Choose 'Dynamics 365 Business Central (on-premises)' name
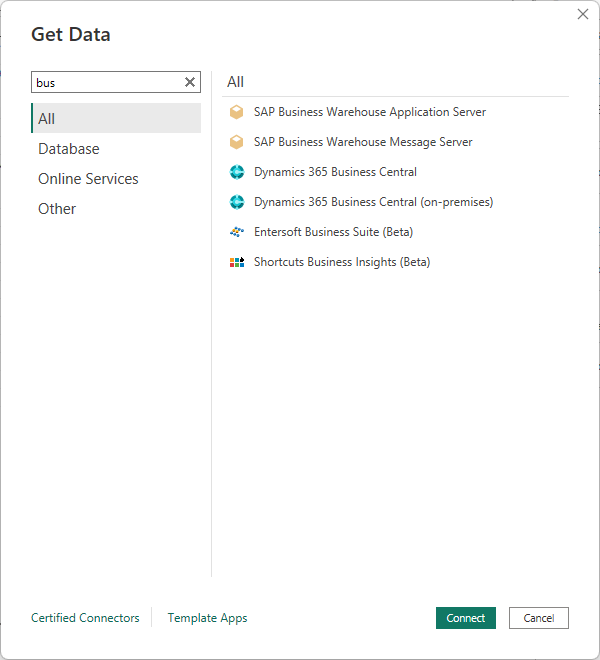The height and width of the screenshot is (660, 600). tap(373, 202)
